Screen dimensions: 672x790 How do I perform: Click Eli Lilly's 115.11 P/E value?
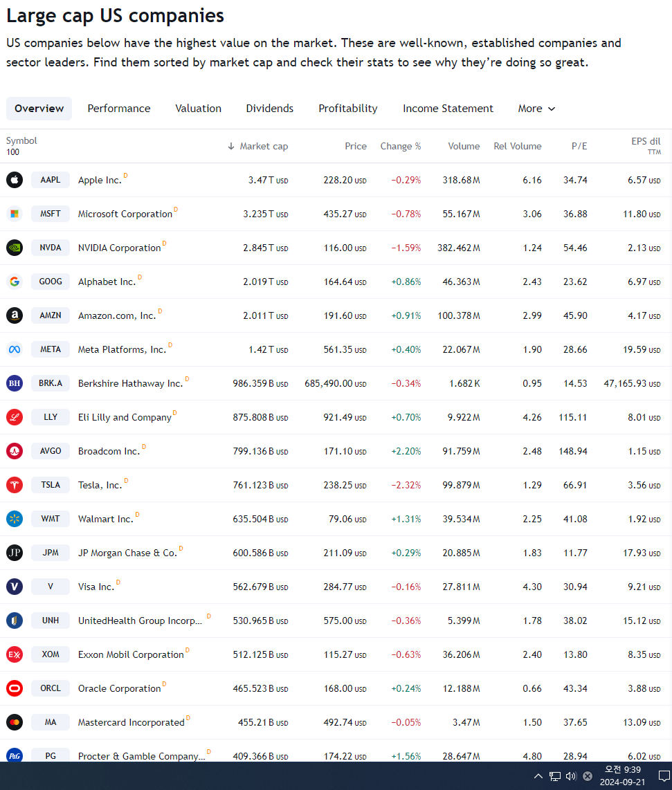tap(572, 417)
